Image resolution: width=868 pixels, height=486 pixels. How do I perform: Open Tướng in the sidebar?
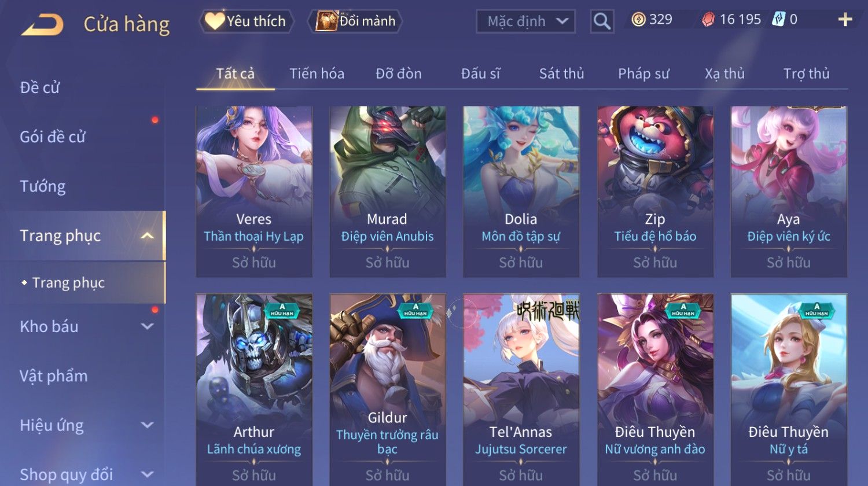43,186
